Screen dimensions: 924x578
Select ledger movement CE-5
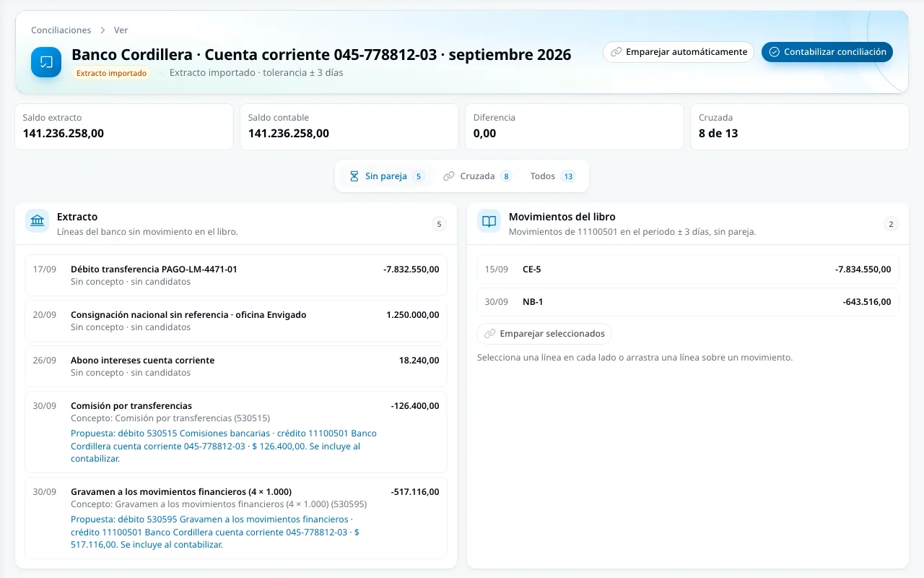[x=688, y=269]
